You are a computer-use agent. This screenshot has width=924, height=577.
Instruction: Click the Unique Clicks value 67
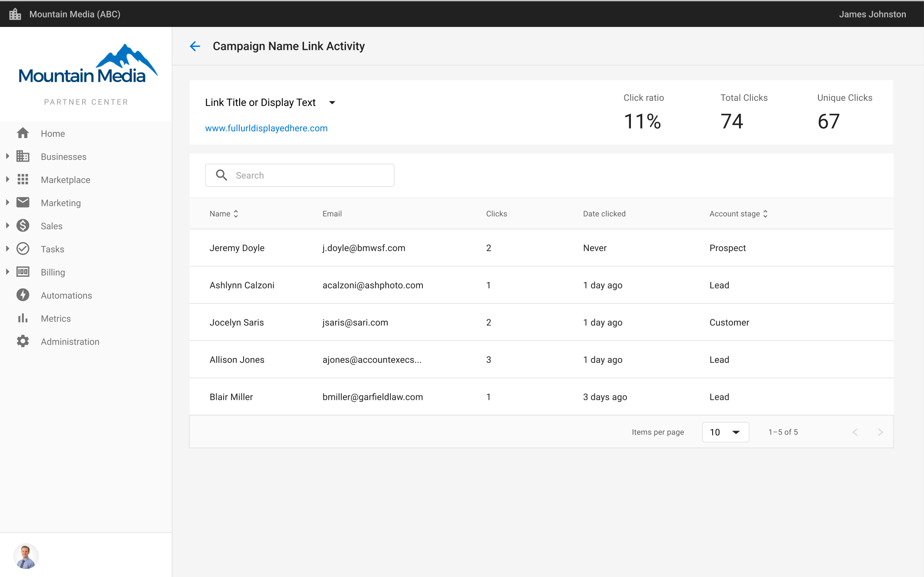829,121
